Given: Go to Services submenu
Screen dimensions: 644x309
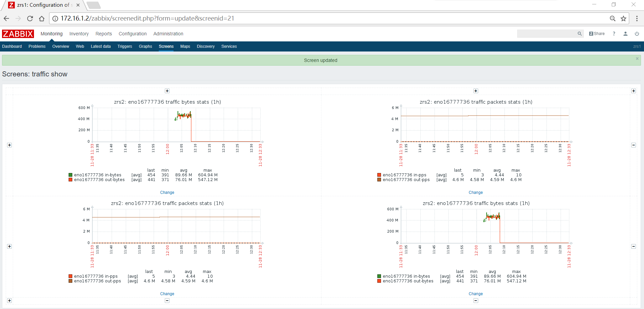Looking at the screenshot, I should [229, 46].
